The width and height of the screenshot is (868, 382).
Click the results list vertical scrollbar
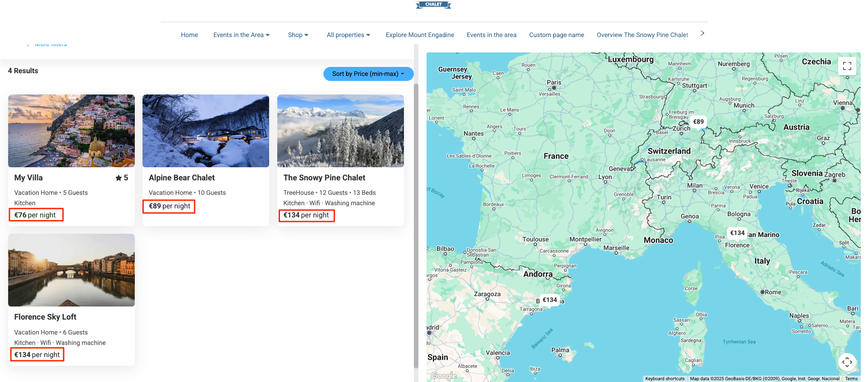(x=416, y=226)
